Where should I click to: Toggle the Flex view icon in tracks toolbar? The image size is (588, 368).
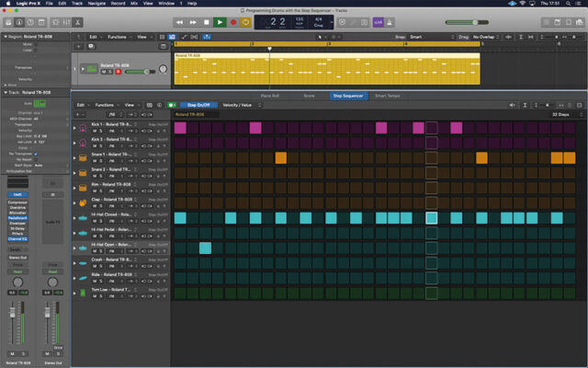pos(194,37)
